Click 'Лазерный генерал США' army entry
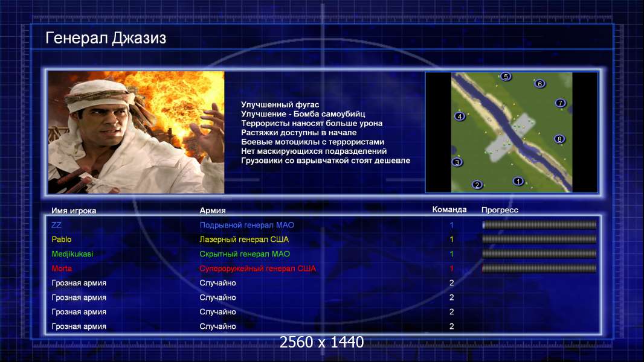This screenshot has width=644, height=362. (244, 239)
